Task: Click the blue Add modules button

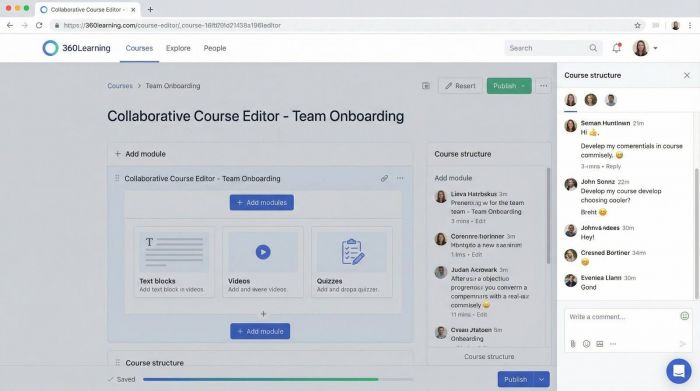Action: click(x=262, y=203)
